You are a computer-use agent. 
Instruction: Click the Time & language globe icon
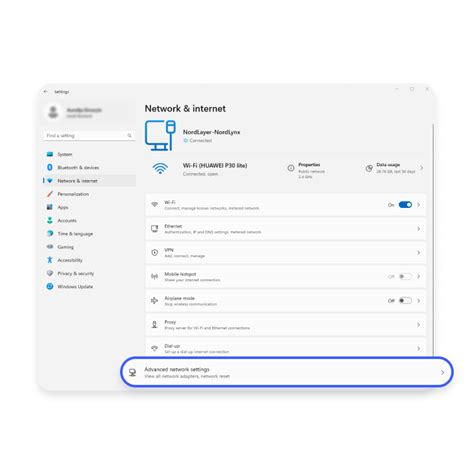point(50,233)
